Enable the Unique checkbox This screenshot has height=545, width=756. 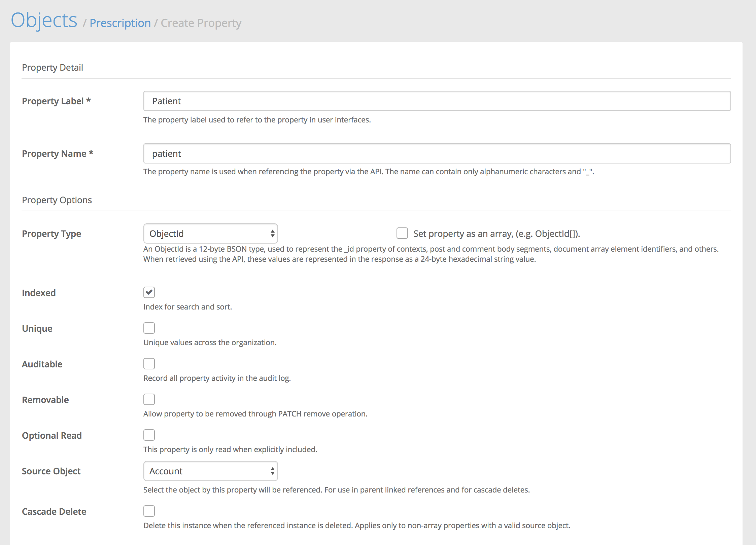(x=149, y=328)
